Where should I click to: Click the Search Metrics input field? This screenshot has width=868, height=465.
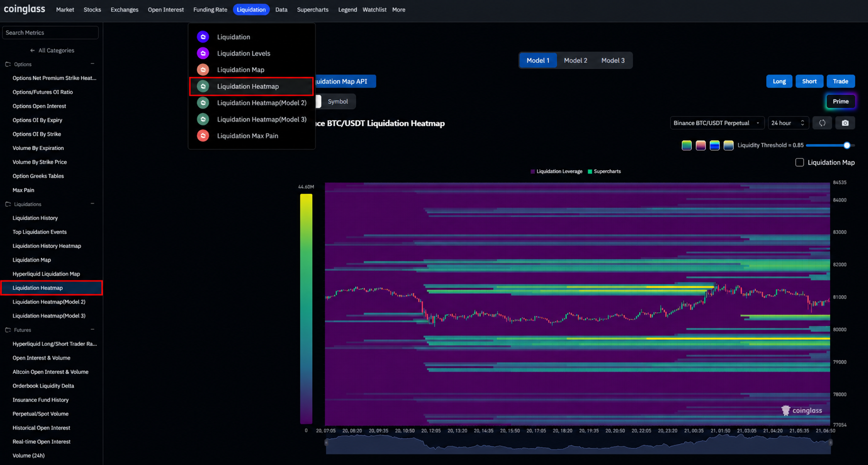50,33
